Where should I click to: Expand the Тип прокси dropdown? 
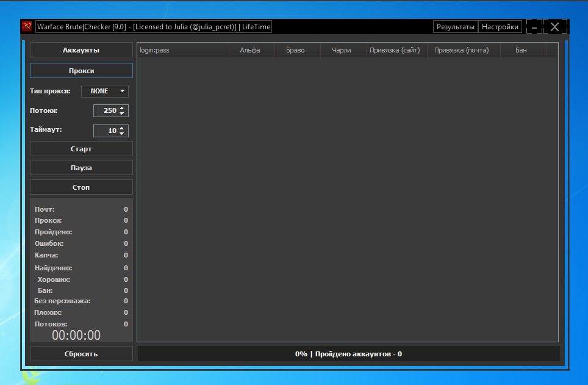105,91
